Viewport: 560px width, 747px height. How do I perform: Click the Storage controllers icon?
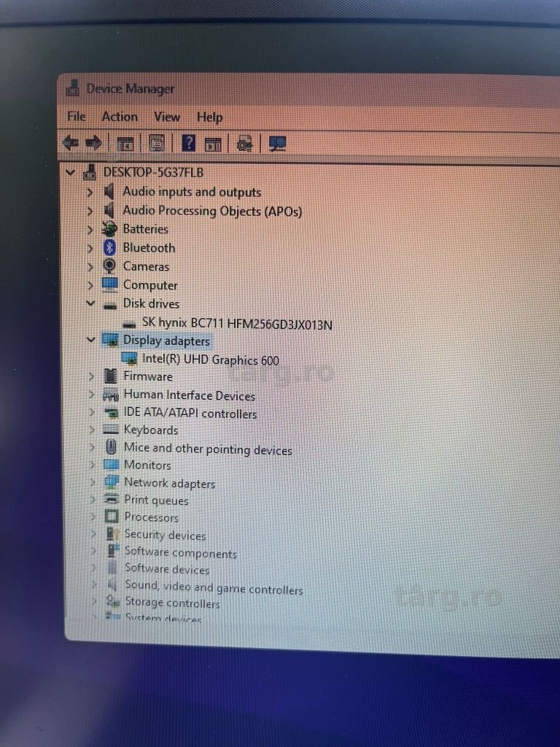coord(113,601)
